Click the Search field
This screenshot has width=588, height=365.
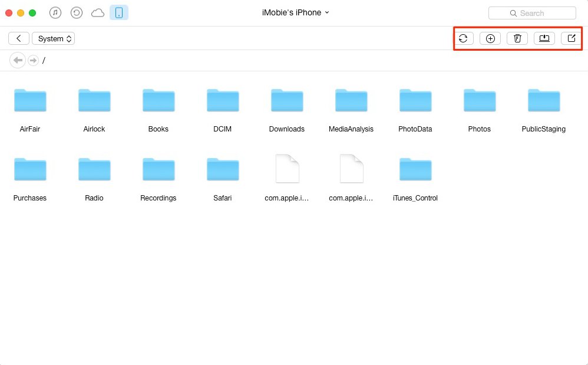point(532,13)
